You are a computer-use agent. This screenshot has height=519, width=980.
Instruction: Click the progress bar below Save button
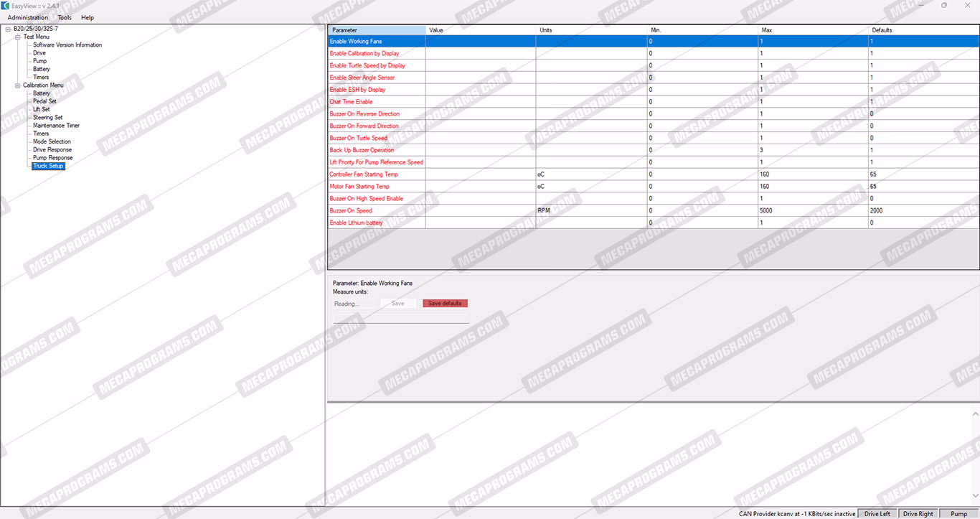[x=401, y=319]
